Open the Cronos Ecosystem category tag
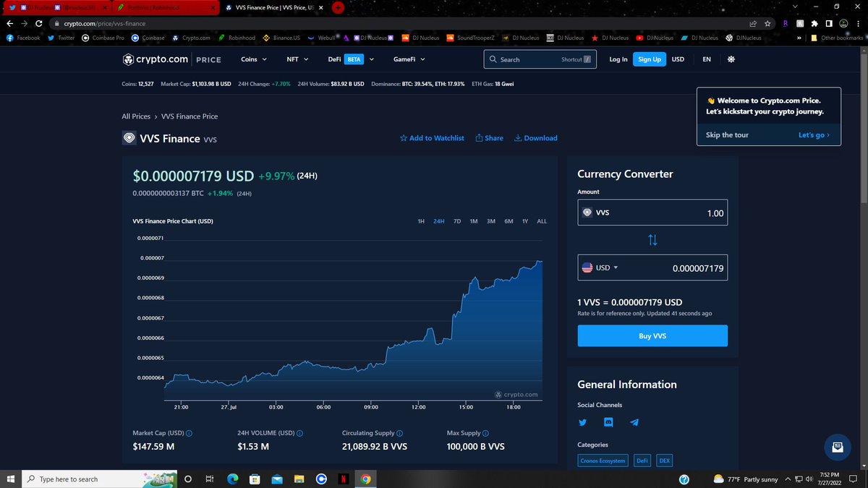The image size is (868, 488). click(x=603, y=461)
